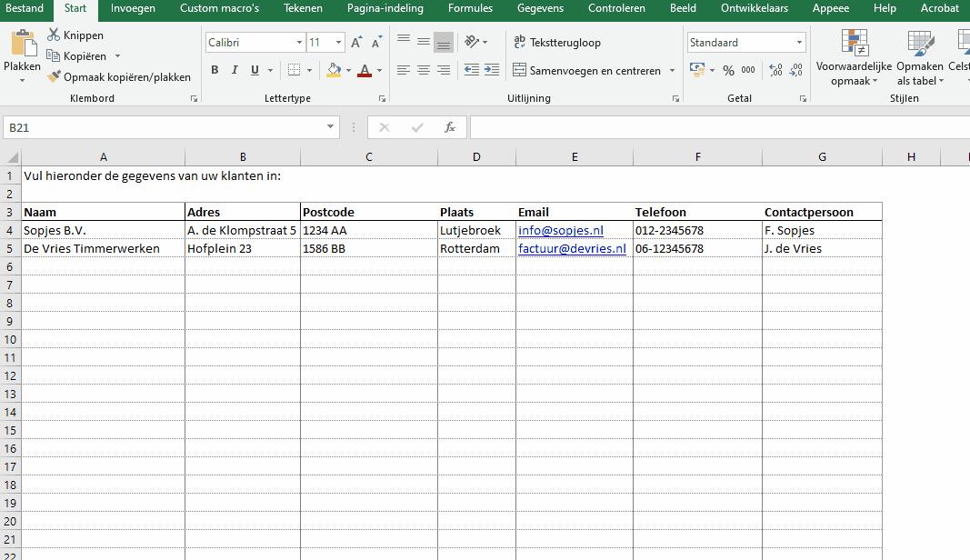Align text right
970x560 pixels.
444,71
